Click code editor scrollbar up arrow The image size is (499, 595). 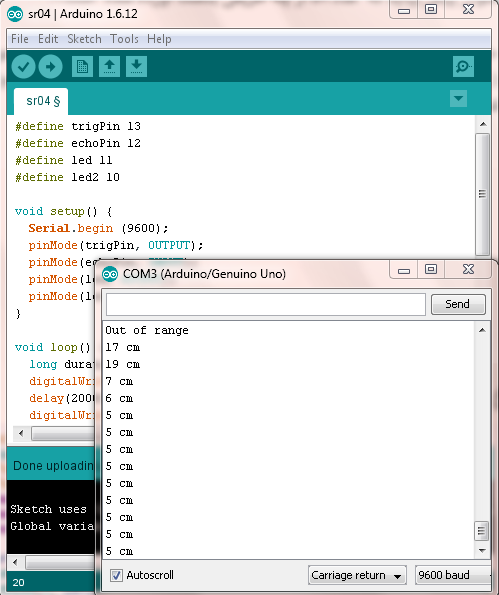(483, 124)
